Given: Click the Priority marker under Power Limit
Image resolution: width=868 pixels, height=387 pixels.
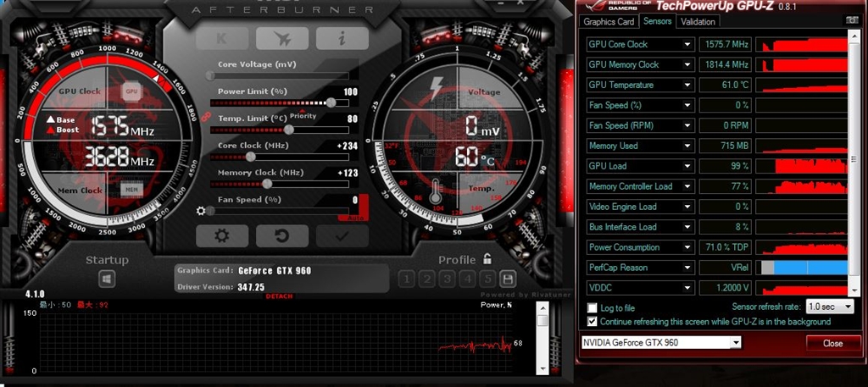Looking at the screenshot, I should click(303, 115).
